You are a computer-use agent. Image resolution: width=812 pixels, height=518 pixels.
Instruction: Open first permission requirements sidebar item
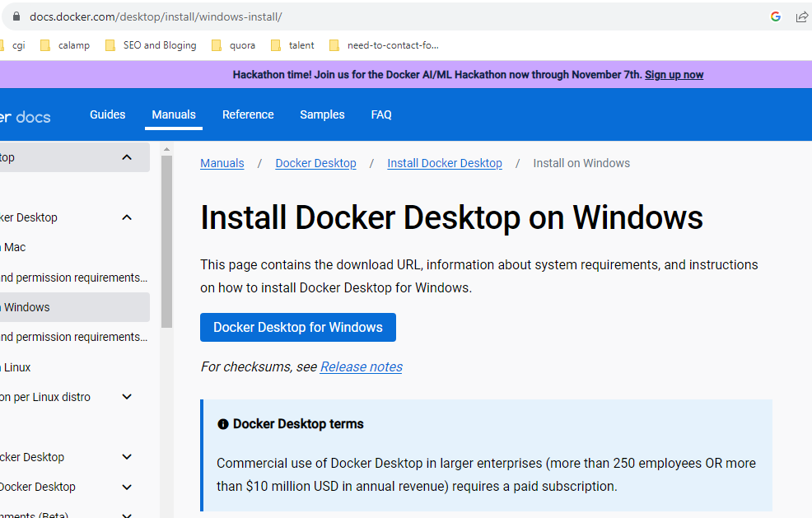75,278
